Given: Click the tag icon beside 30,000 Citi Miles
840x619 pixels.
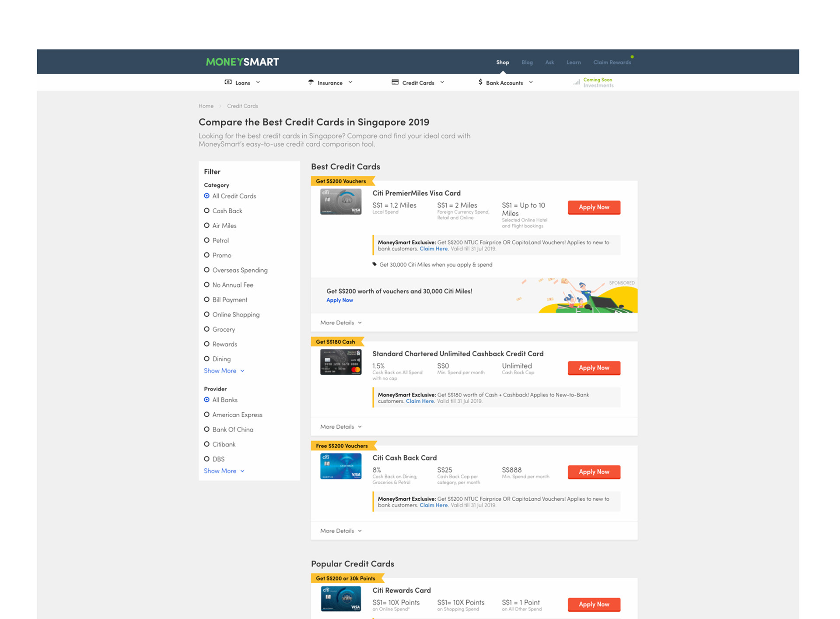Looking at the screenshot, I should [x=374, y=264].
